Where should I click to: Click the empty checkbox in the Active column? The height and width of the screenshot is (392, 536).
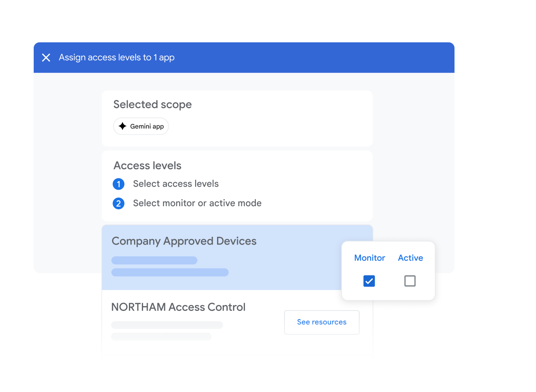coord(410,281)
